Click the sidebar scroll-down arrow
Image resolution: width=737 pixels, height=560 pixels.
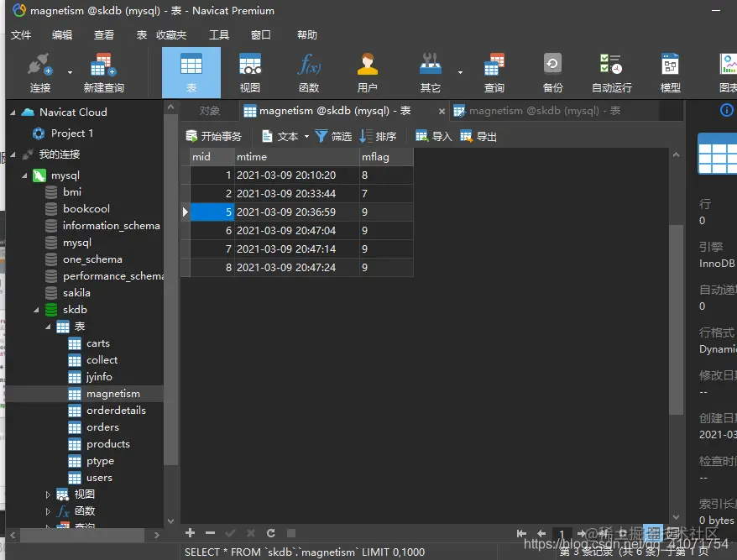click(x=170, y=521)
